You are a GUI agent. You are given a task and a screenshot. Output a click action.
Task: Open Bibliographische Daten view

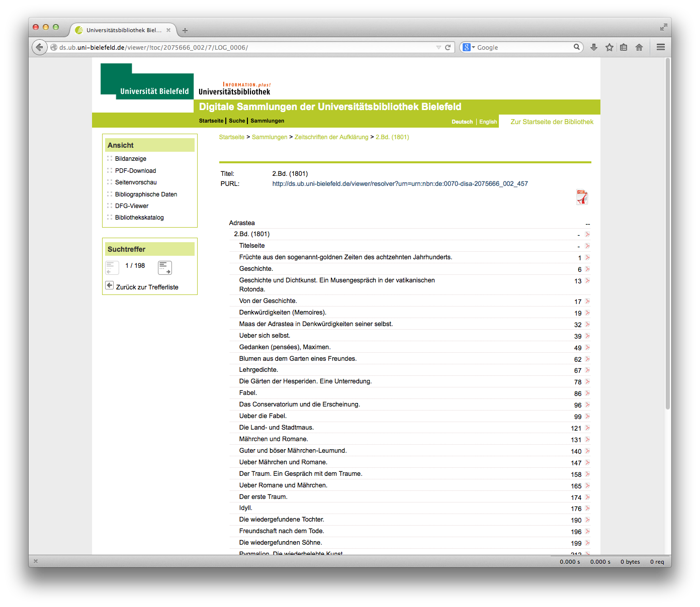(146, 194)
